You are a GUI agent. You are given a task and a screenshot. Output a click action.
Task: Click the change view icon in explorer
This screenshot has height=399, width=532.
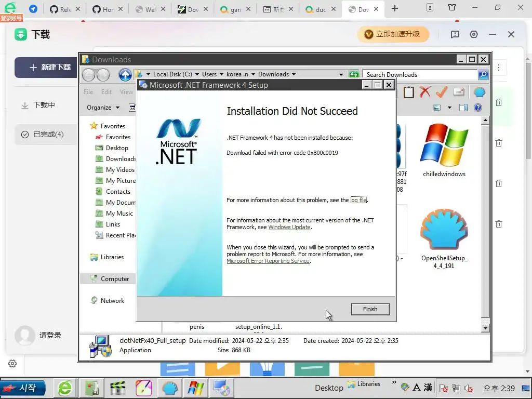click(x=437, y=108)
